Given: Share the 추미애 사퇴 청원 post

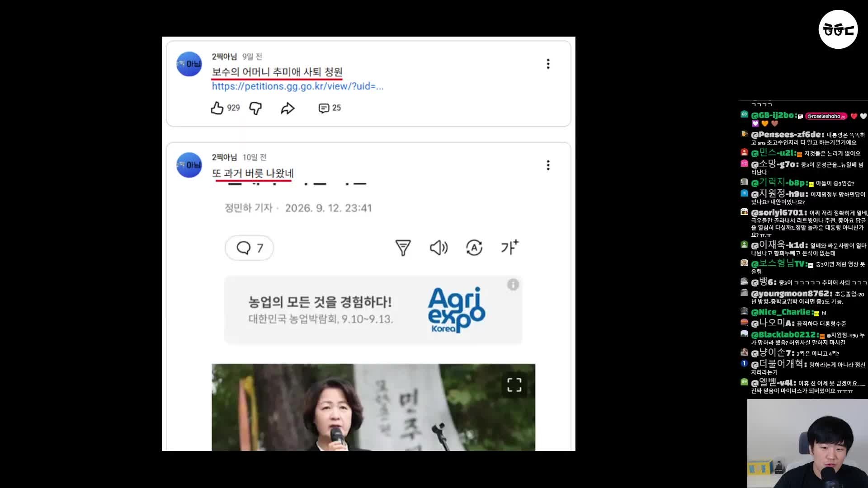Looking at the screenshot, I should (x=288, y=108).
